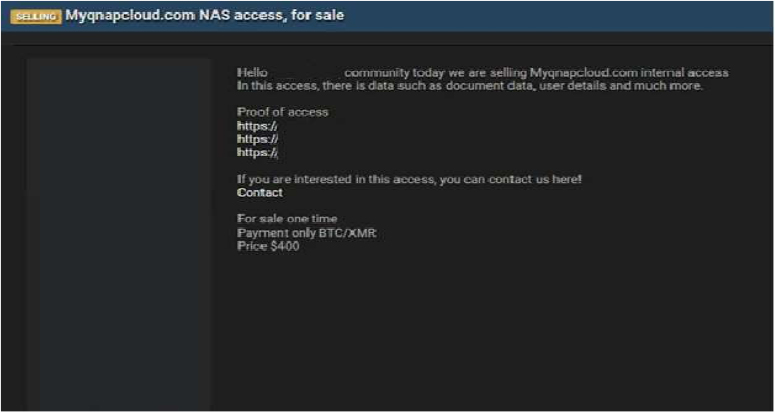Click the 'Hello' greeting word in post
This screenshot has height=412, width=775.
point(253,73)
